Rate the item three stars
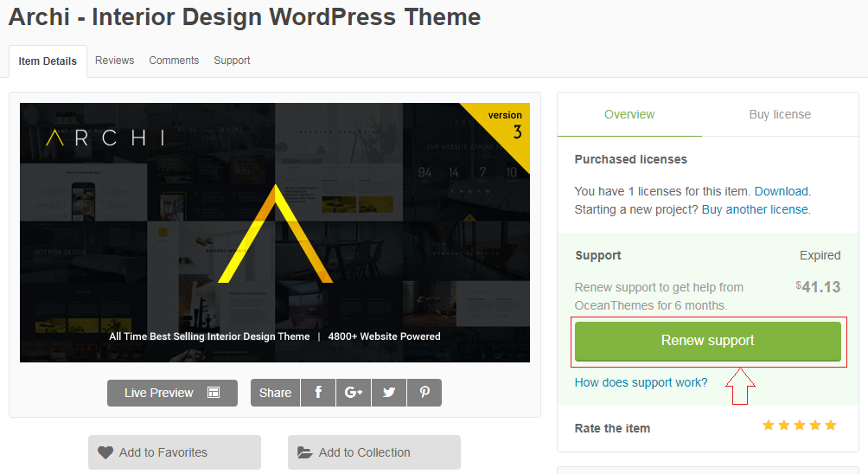 (x=800, y=426)
